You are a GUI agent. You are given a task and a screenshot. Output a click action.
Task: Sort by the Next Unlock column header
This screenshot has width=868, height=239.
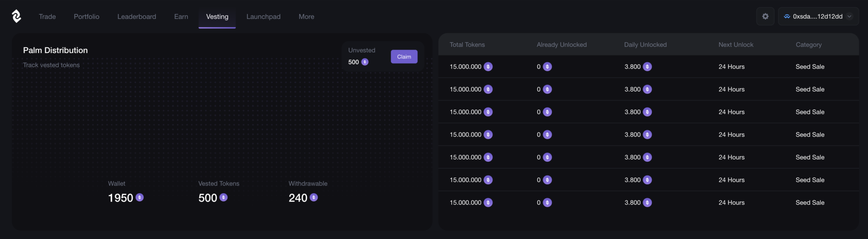[736, 45]
